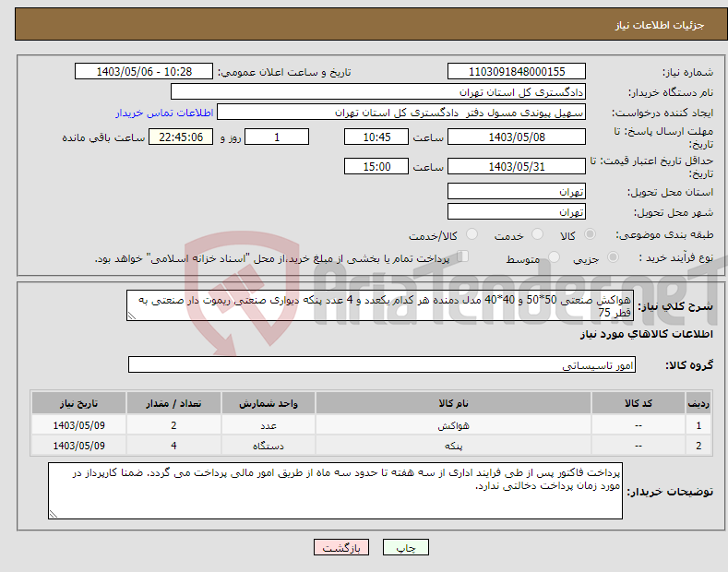The width and height of the screenshot is (728, 572).
Task: Click the buyer name دادگستری کل استان تهران field
Action: point(378,92)
